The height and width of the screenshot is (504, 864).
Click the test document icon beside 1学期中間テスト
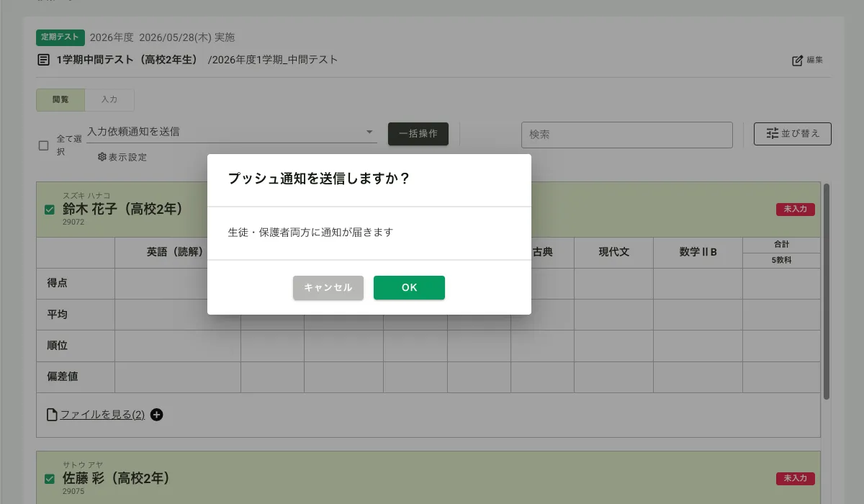click(x=44, y=60)
